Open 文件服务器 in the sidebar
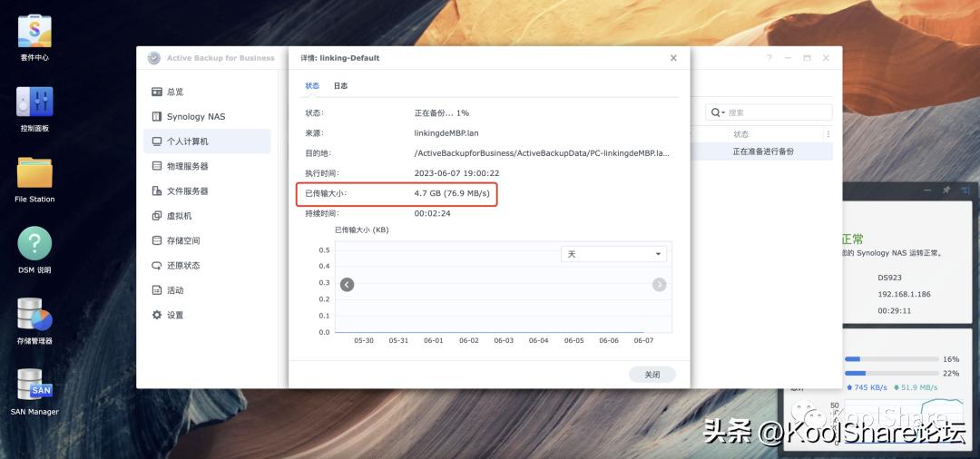 click(207, 191)
